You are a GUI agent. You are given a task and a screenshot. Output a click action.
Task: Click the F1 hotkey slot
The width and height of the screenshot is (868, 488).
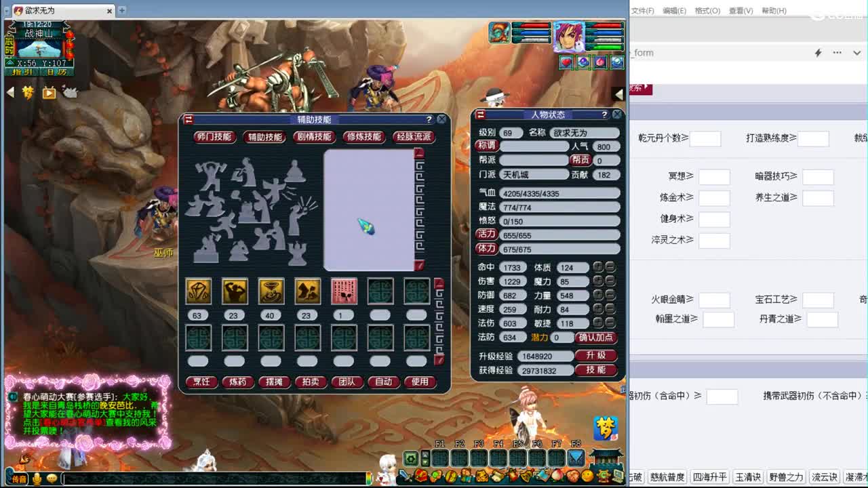pyautogui.click(x=440, y=458)
